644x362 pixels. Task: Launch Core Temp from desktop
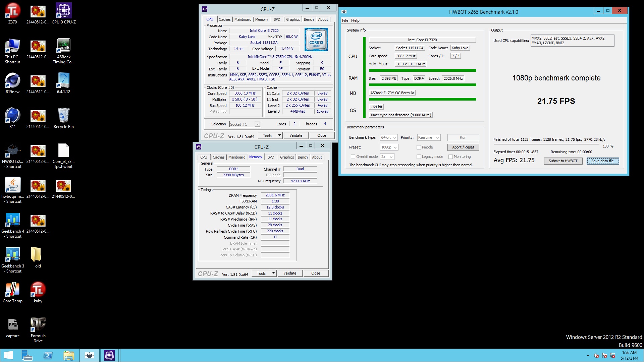pos(12,292)
